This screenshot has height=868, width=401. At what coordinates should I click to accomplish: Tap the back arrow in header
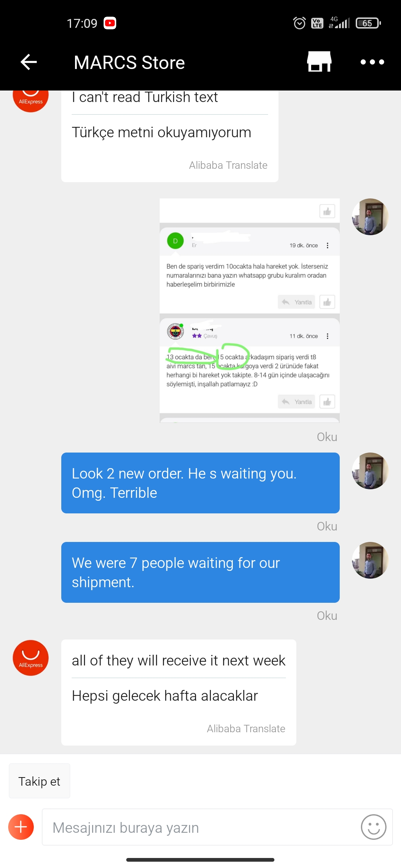pos(29,62)
